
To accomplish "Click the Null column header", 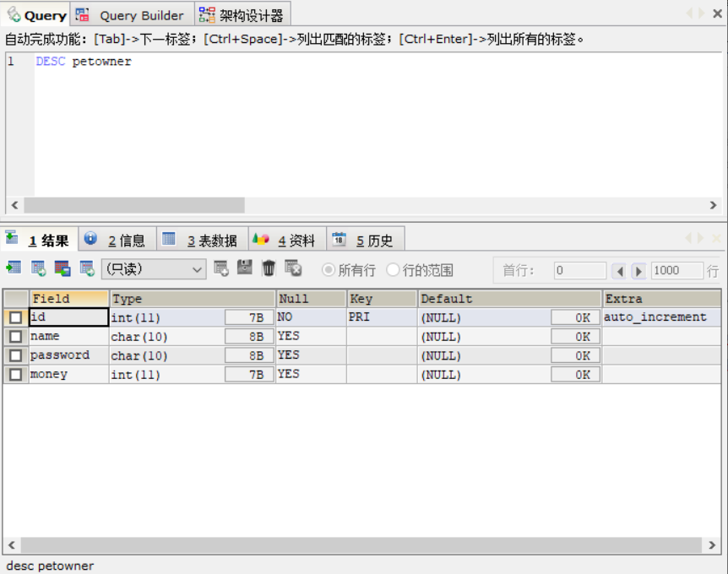I will (x=312, y=298).
